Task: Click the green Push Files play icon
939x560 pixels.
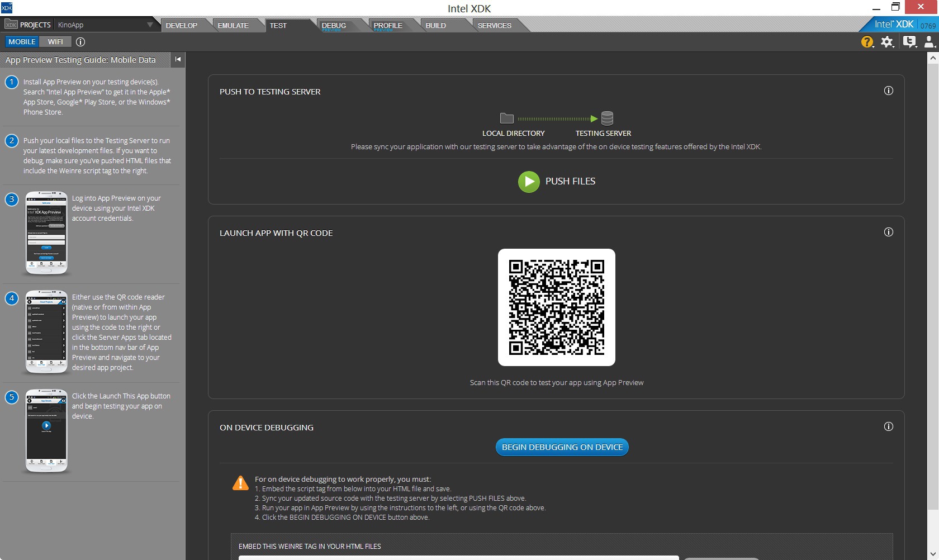Action: 529,182
